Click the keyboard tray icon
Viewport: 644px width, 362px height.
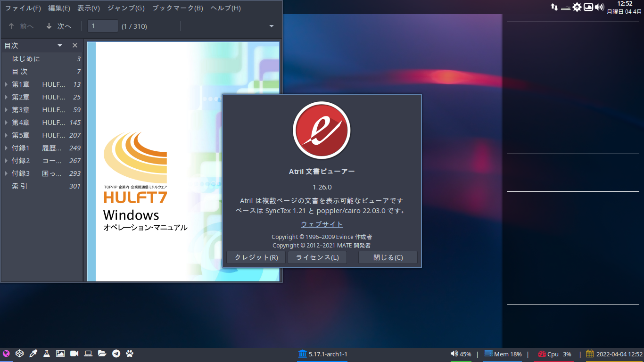coord(566,8)
